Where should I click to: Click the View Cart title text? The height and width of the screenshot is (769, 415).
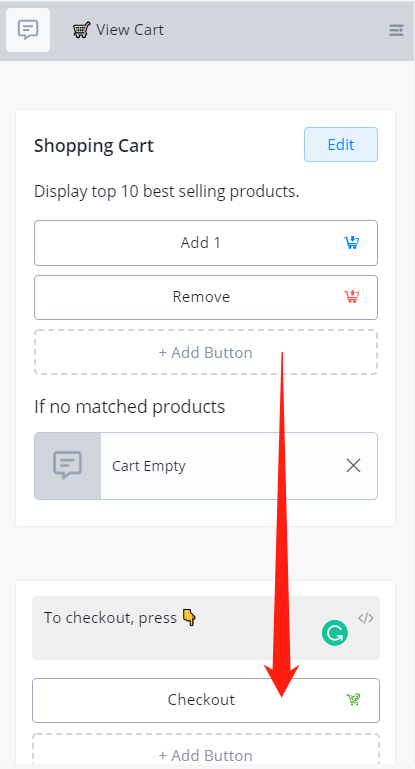click(130, 30)
